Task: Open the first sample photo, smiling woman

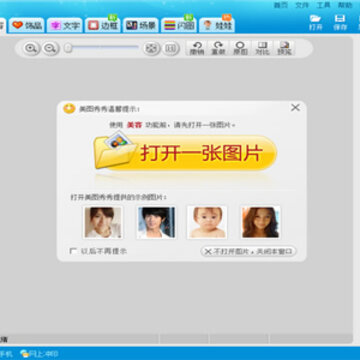Action: (103, 222)
